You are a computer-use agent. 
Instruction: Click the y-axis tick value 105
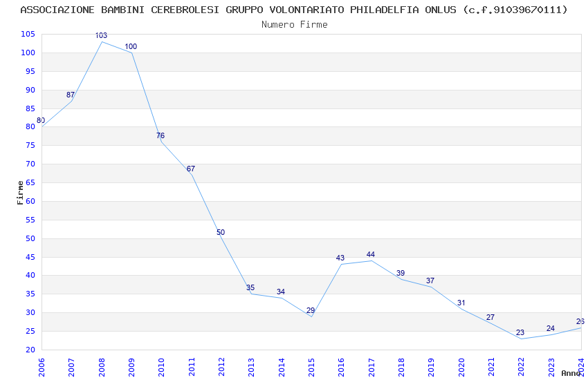[x=28, y=35]
